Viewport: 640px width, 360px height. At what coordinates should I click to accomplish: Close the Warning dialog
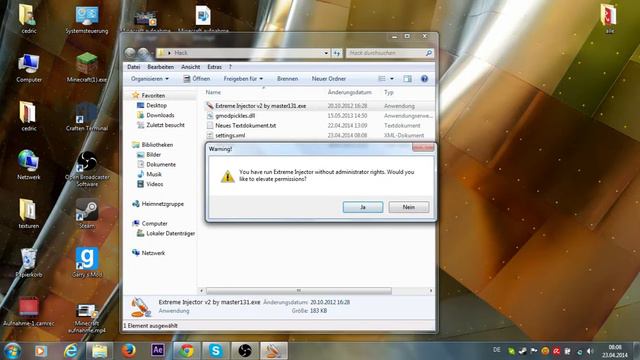(x=423, y=147)
